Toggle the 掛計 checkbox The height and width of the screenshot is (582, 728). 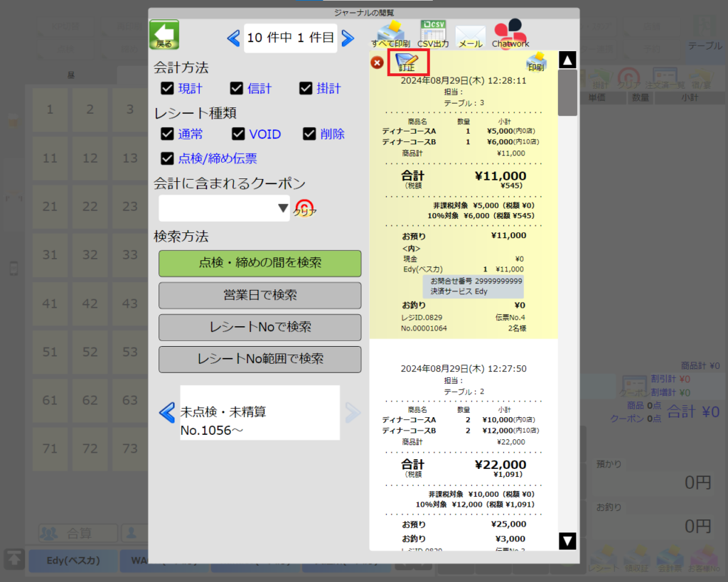[x=306, y=88]
